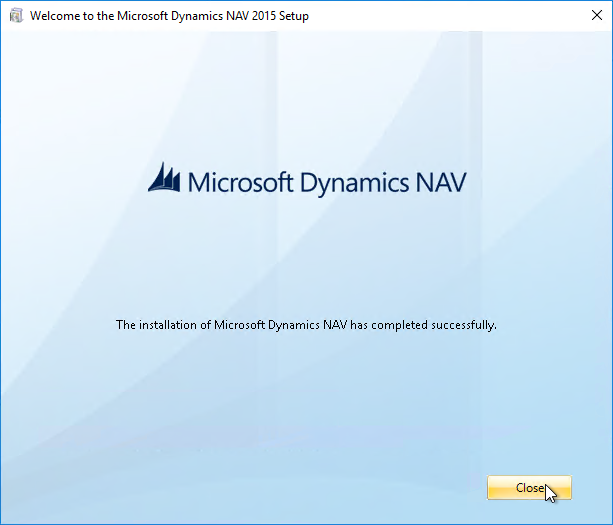Close the setup window with the X
The image size is (613, 525).
[597, 16]
